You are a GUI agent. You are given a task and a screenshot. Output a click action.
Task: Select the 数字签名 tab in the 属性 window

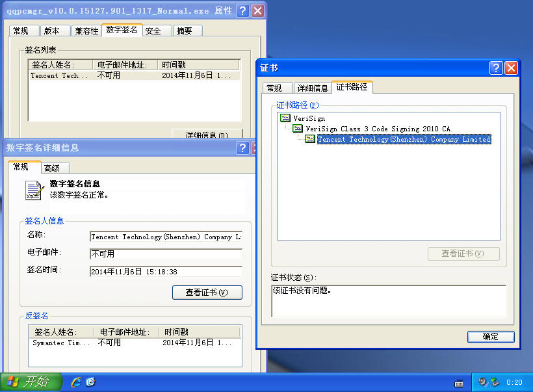tap(122, 30)
